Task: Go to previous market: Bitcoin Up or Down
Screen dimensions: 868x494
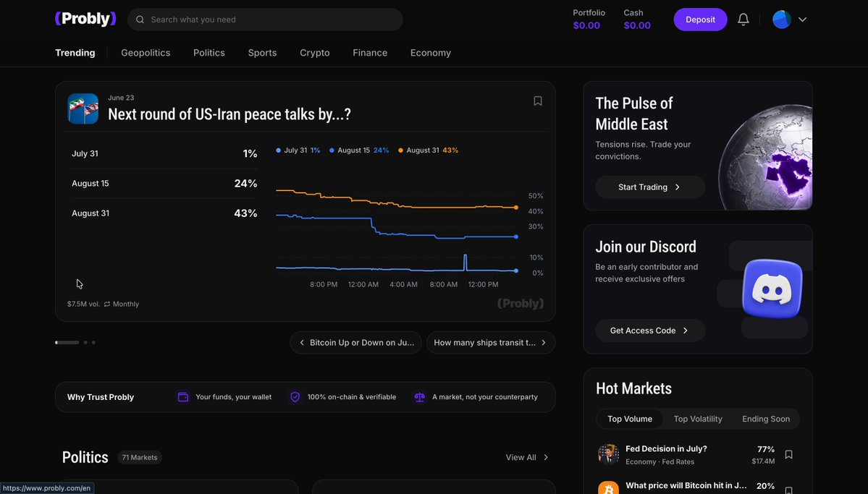Action: point(355,342)
